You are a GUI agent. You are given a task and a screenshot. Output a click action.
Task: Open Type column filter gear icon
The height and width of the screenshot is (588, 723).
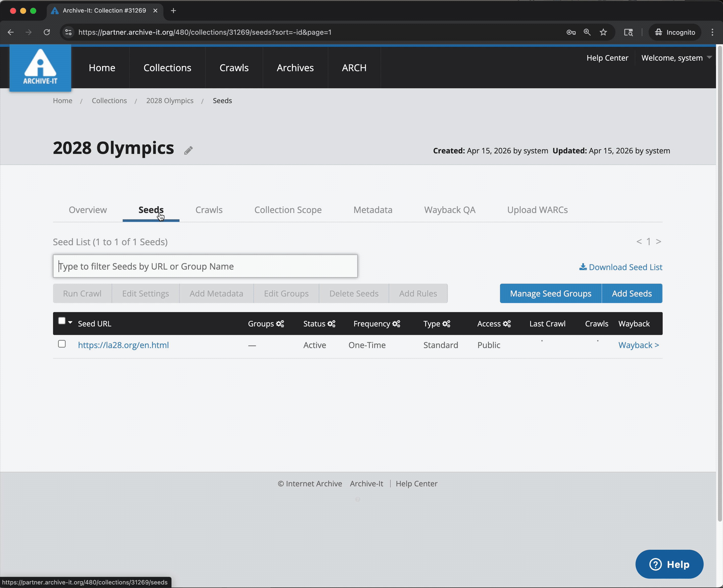click(446, 323)
